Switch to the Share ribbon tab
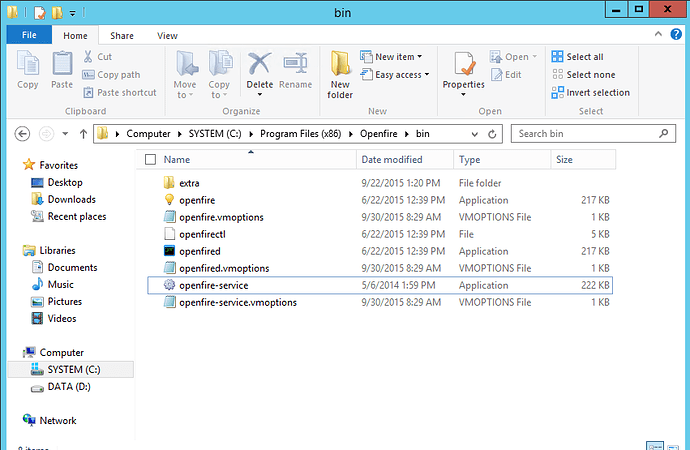 tap(122, 36)
